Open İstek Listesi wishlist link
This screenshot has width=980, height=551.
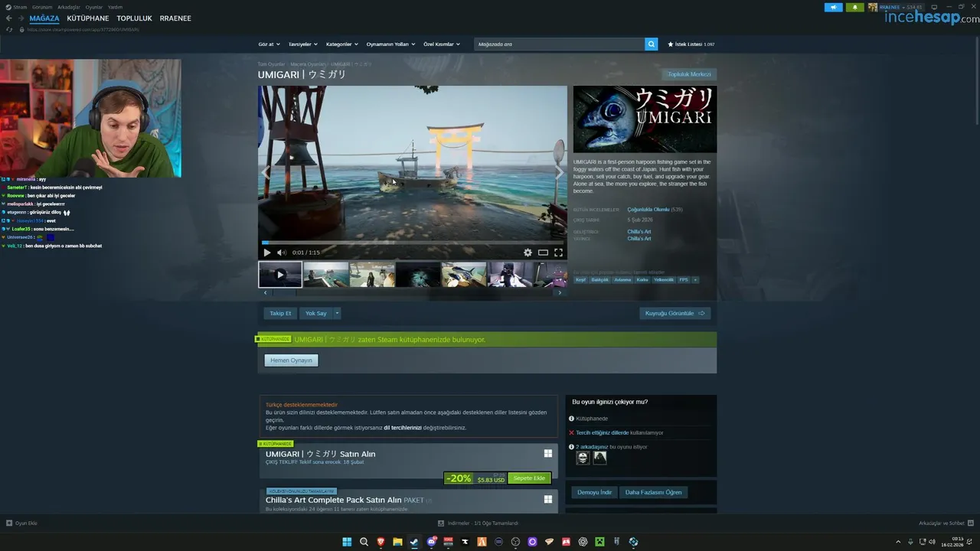point(691,44)
